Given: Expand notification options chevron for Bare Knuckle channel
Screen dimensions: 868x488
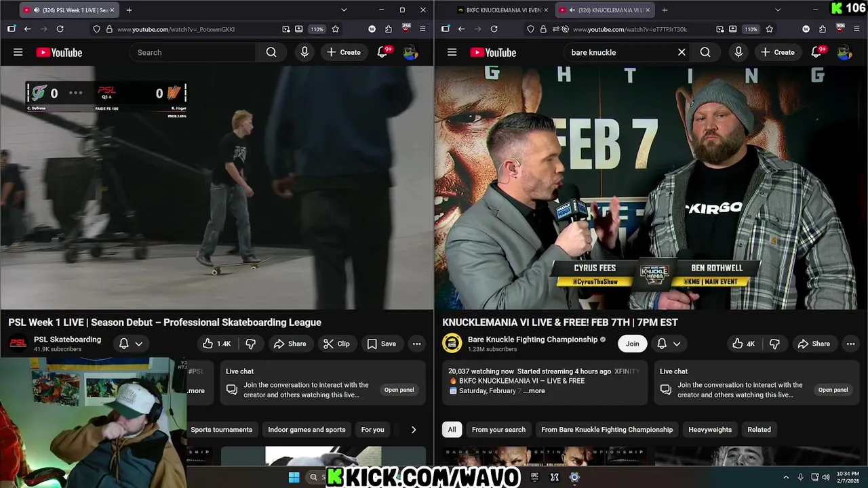Looking at the screenshot, I should tap(677, 344).
